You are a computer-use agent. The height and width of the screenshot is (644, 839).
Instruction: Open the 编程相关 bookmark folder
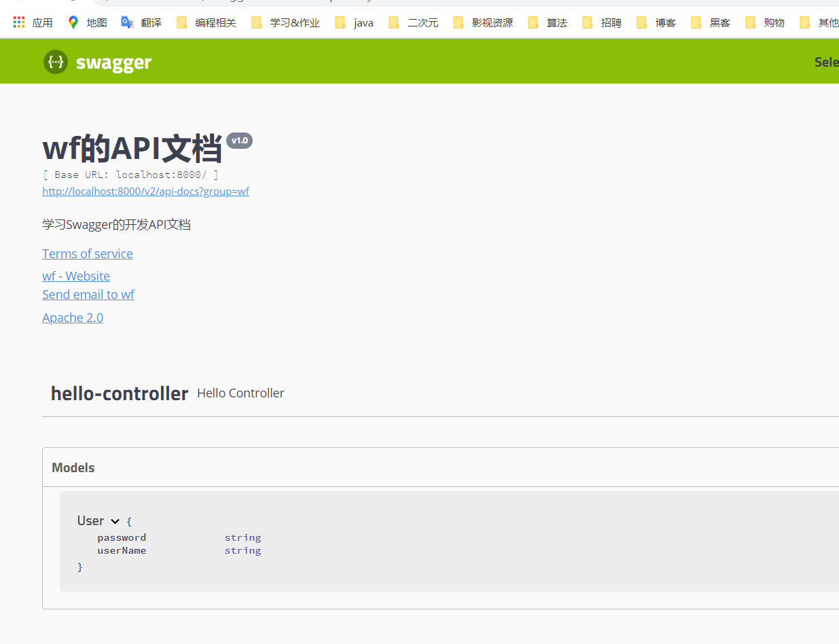(x=207, y=22)
